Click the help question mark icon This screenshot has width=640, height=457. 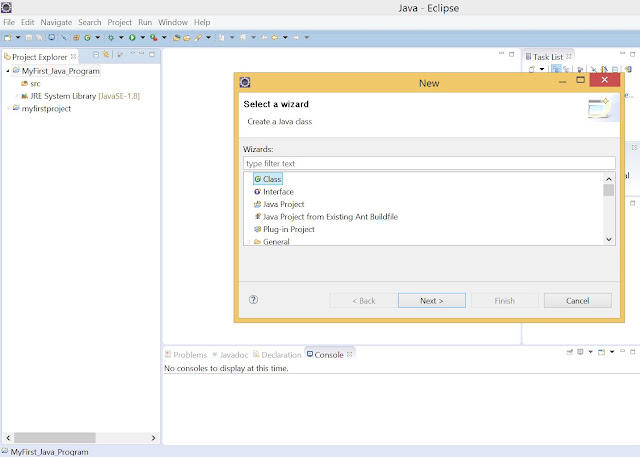pos(253,300)
